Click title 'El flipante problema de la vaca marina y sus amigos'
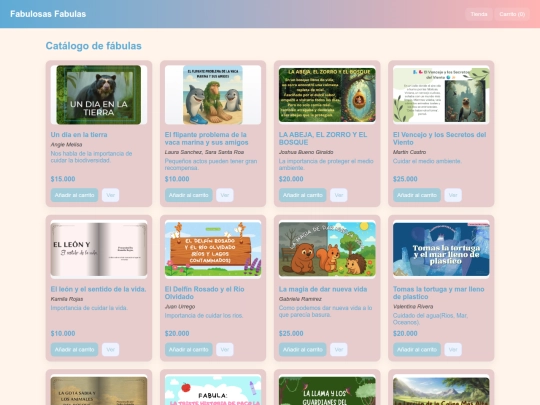This screenshot has height=405, width=540. 206,138
